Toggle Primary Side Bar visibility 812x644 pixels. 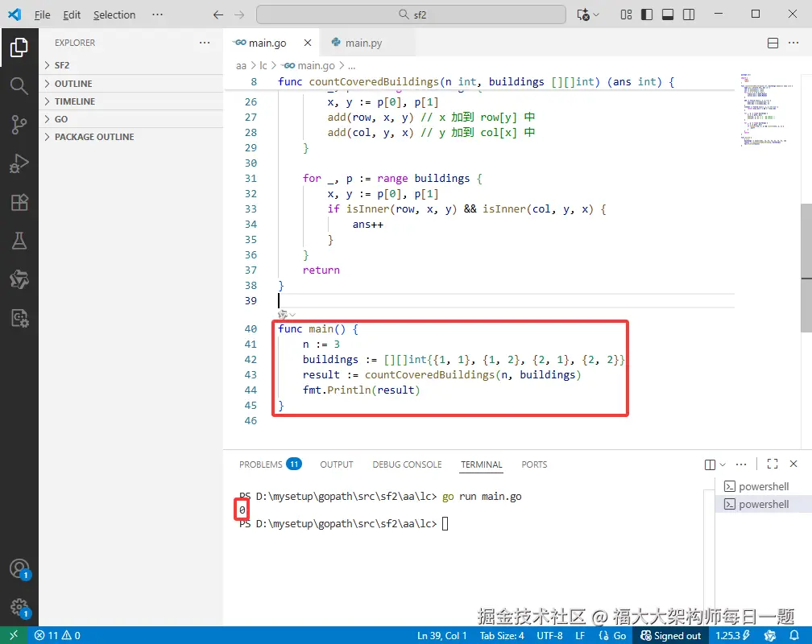(647, 14)
